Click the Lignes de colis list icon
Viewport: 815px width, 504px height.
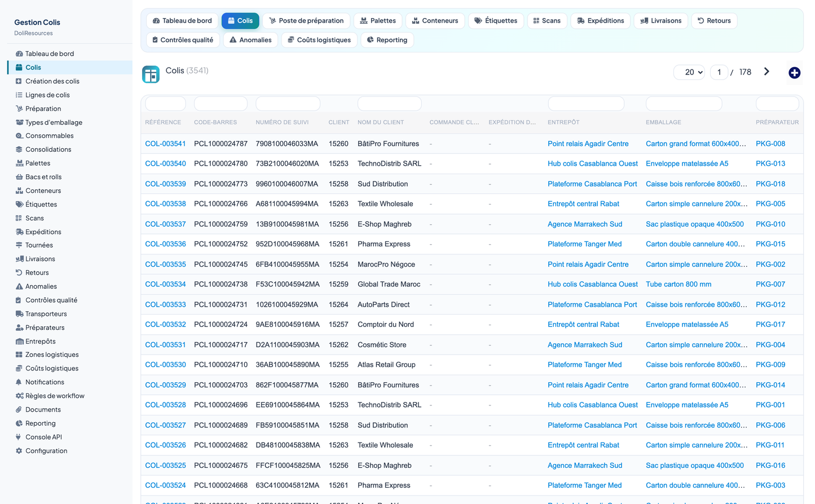point(19,95)
